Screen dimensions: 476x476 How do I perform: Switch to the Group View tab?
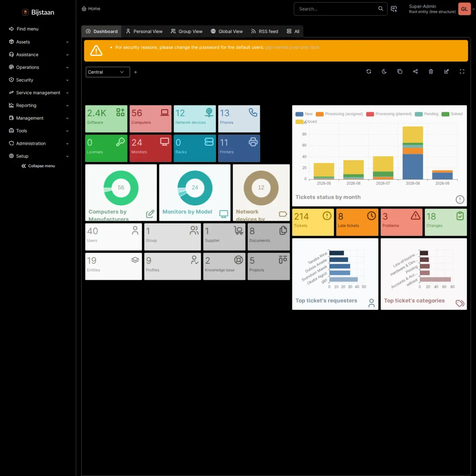point(187,31)
